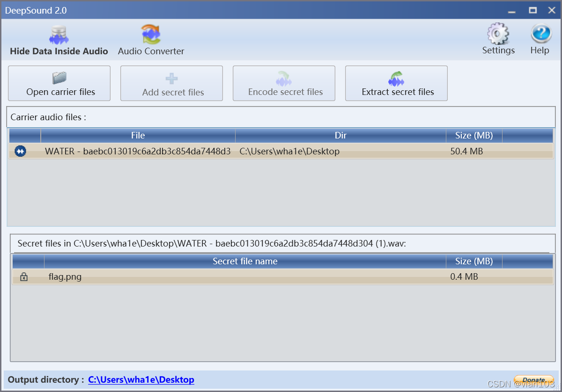Viewport: 562px width, 392px height.
Task: Click the Add secret files button
Action: coord(172,83)
